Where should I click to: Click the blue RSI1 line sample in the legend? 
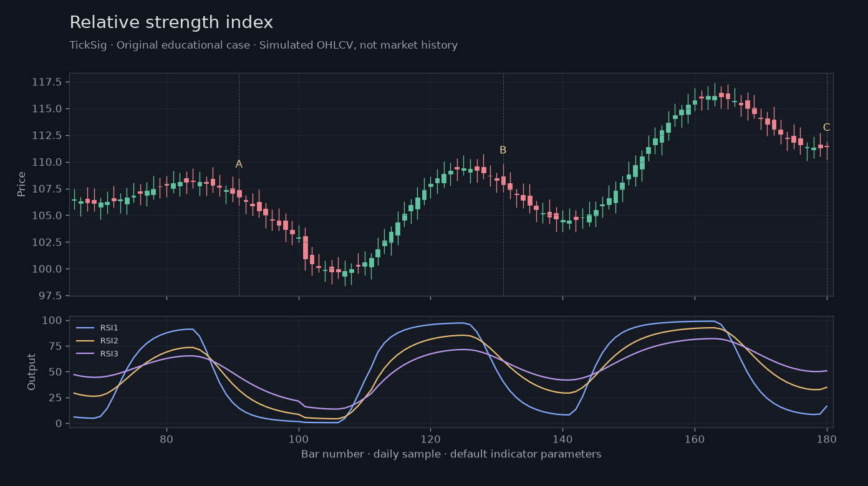point(85,328)
